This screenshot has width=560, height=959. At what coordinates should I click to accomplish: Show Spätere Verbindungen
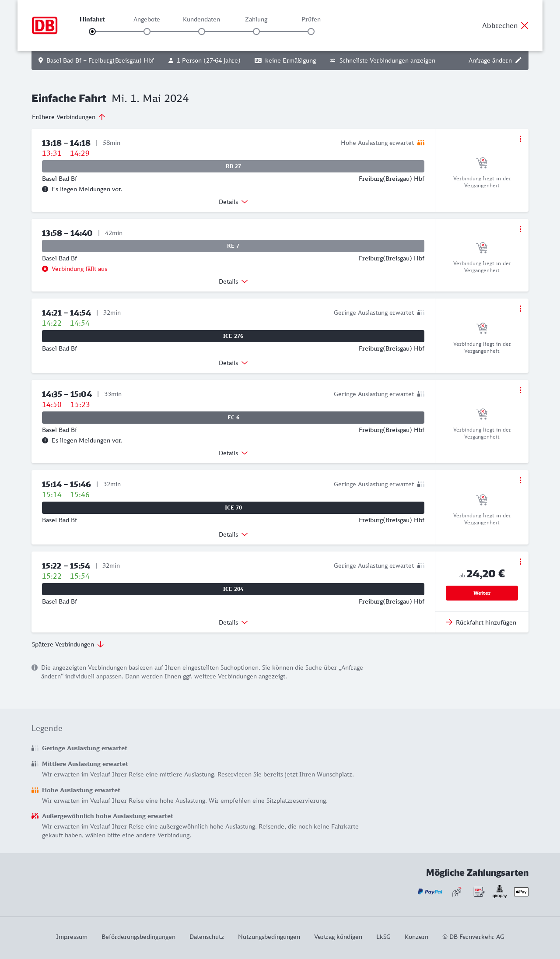68,644
